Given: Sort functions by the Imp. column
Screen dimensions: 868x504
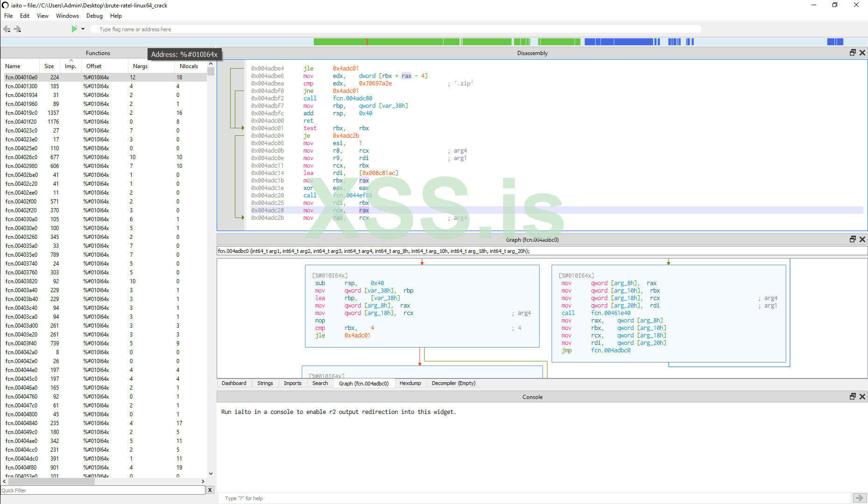Looking at the screenshot, I should pos(71,66).
